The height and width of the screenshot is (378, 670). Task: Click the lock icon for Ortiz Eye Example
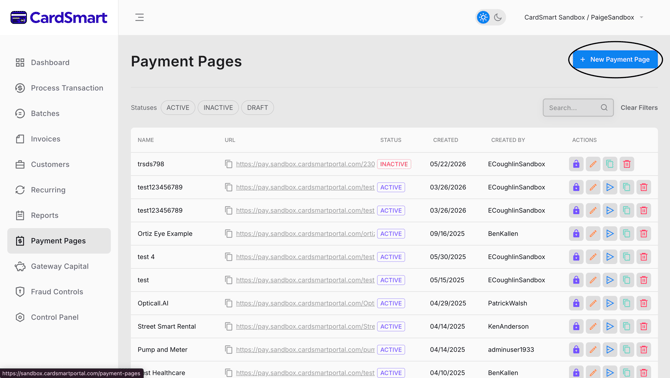click(x=576, y=234)
